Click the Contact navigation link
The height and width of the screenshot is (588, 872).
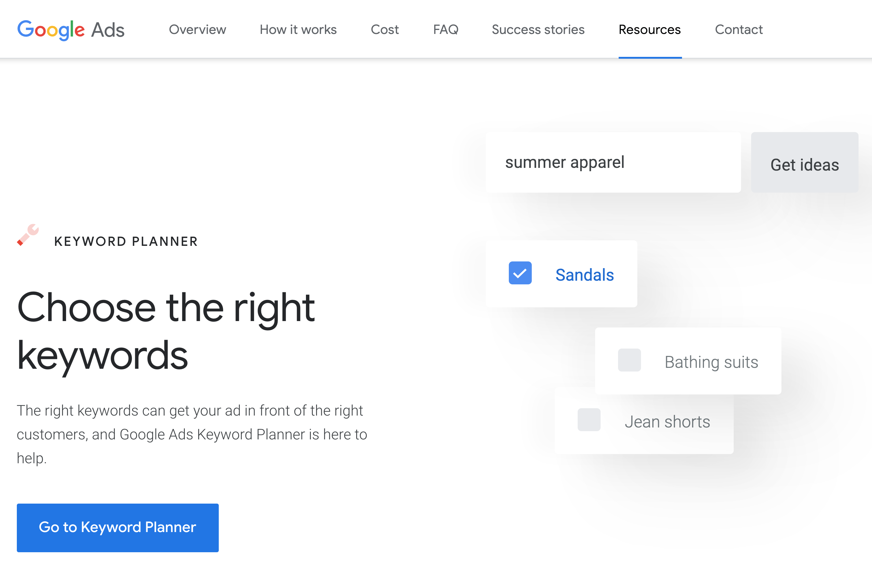(737, 29)
